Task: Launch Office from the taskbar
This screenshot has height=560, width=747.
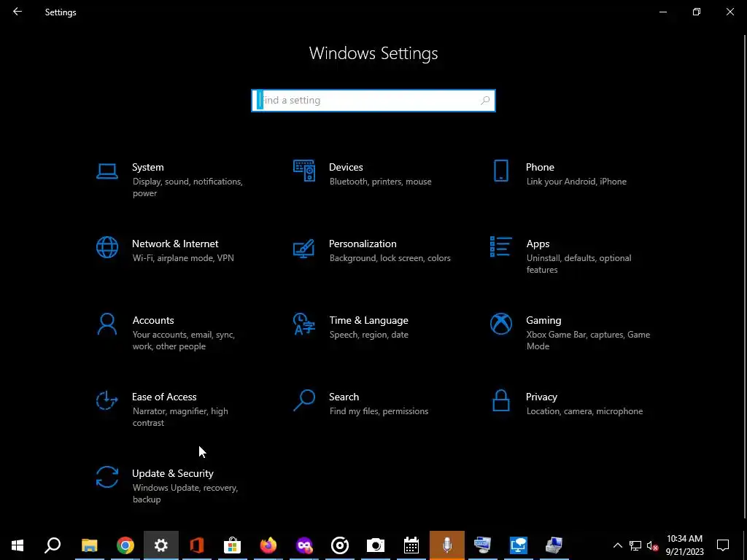Action: tap(197, 545)
